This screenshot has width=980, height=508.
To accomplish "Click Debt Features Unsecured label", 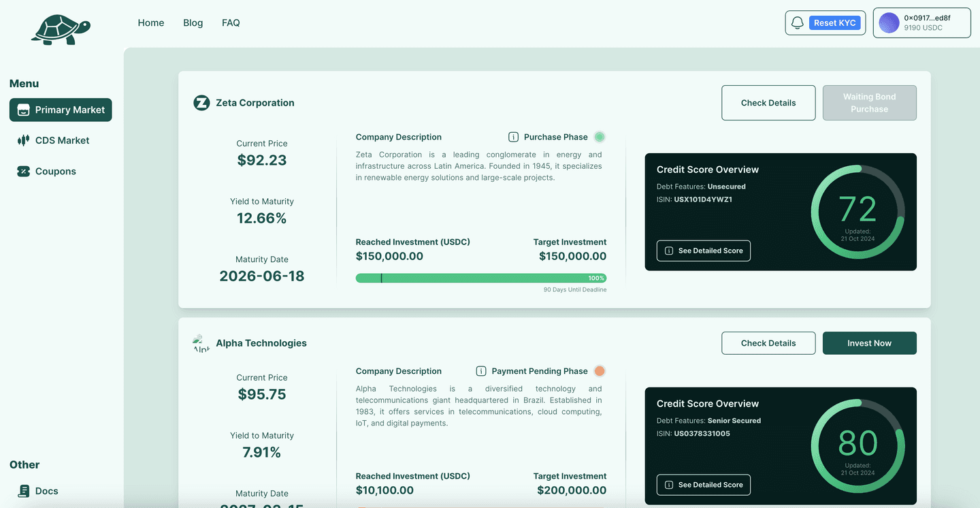I will tap(701, 187).
